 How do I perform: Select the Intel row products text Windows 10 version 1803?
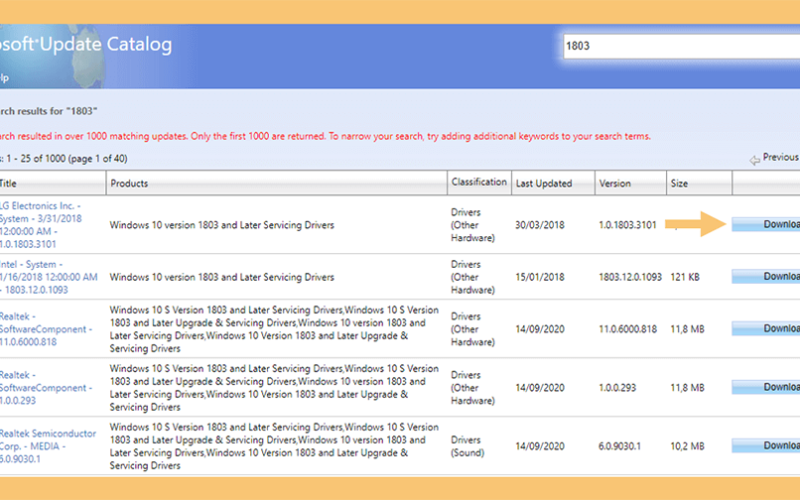[x=222, y=277]
